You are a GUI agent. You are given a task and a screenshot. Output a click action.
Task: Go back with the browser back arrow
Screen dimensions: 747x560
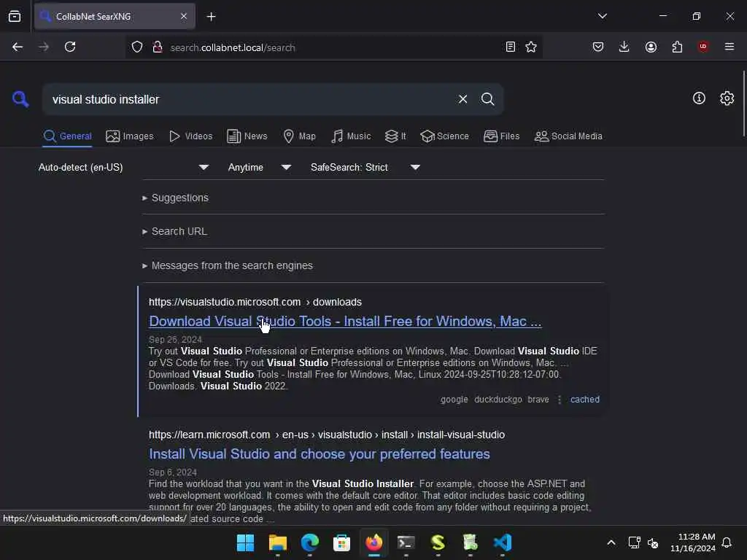(18, 47)
